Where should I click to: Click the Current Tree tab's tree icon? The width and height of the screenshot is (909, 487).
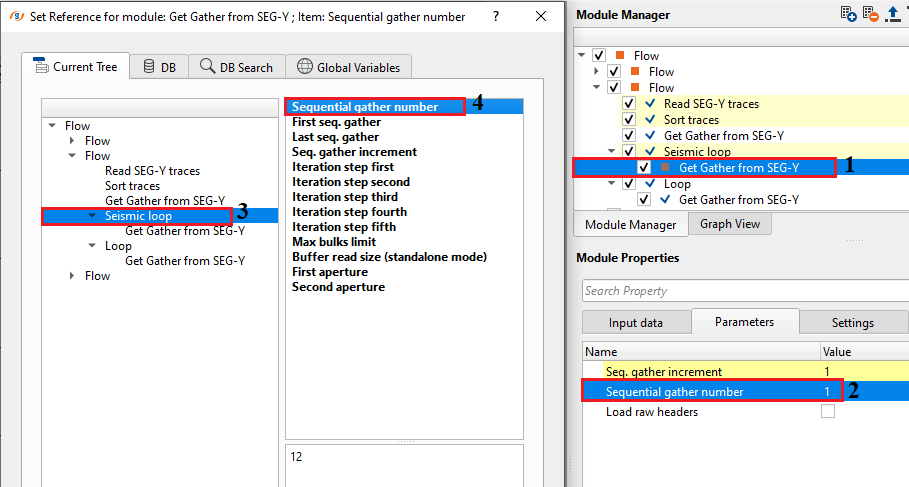[x=41, y=66]
